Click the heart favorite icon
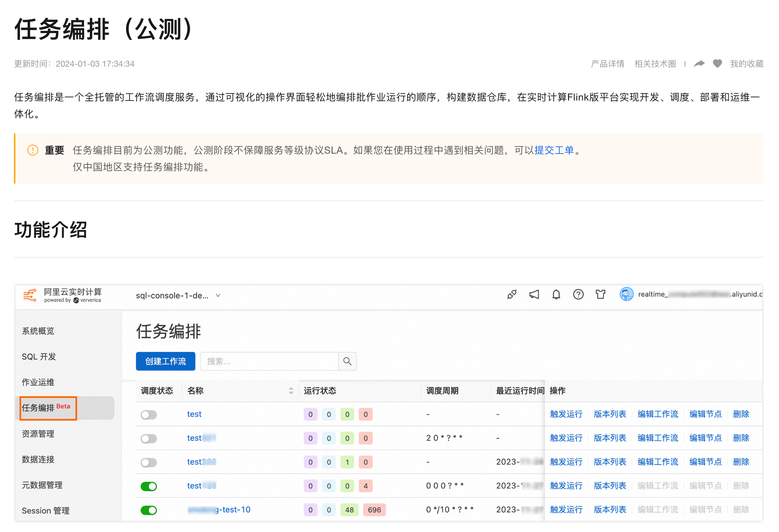 click(x=717, y=64)
